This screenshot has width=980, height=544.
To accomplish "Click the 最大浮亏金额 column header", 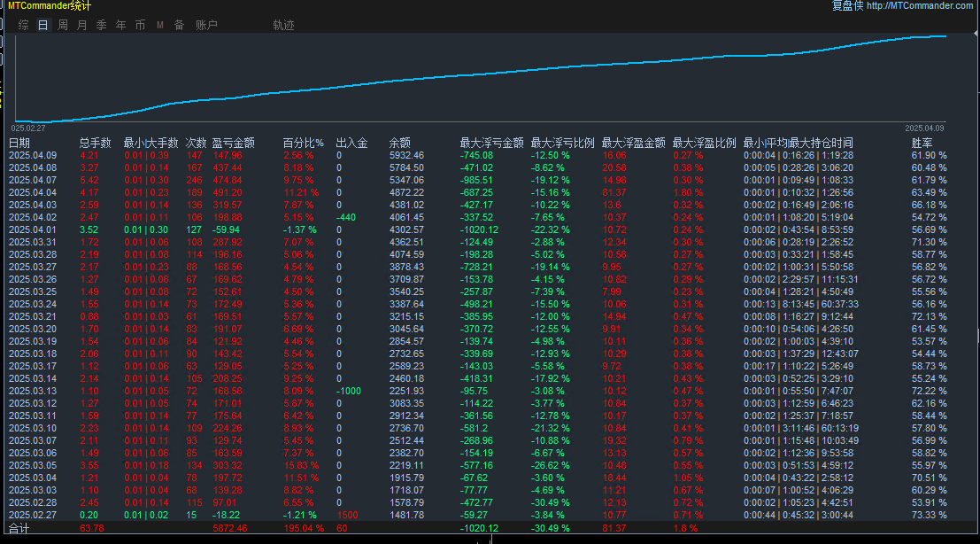I will pos(492,144).
